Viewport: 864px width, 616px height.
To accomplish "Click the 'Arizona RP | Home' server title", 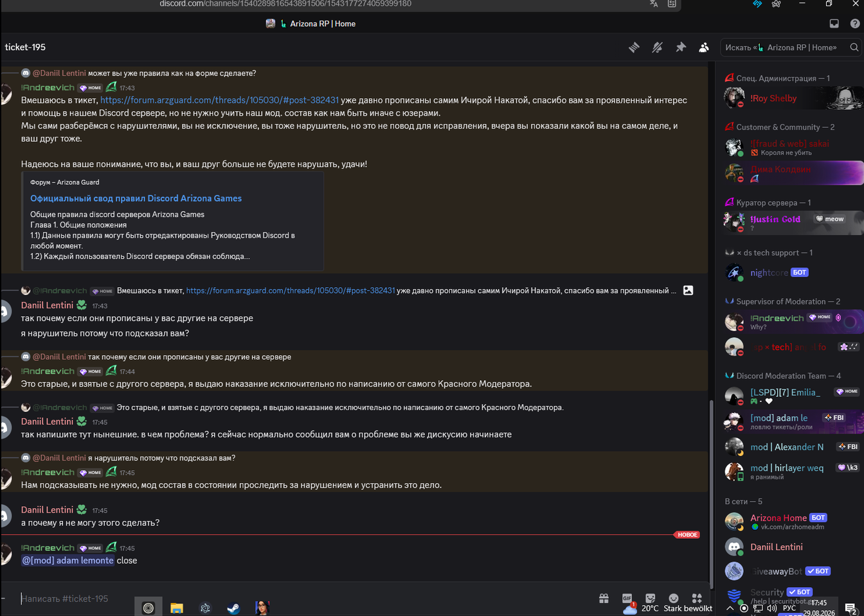I will 323,24.
